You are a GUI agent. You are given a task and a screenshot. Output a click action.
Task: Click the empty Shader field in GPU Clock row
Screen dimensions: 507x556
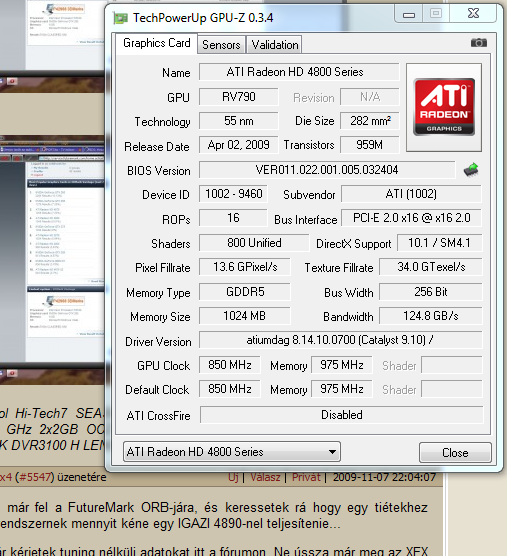click(452, 365)
